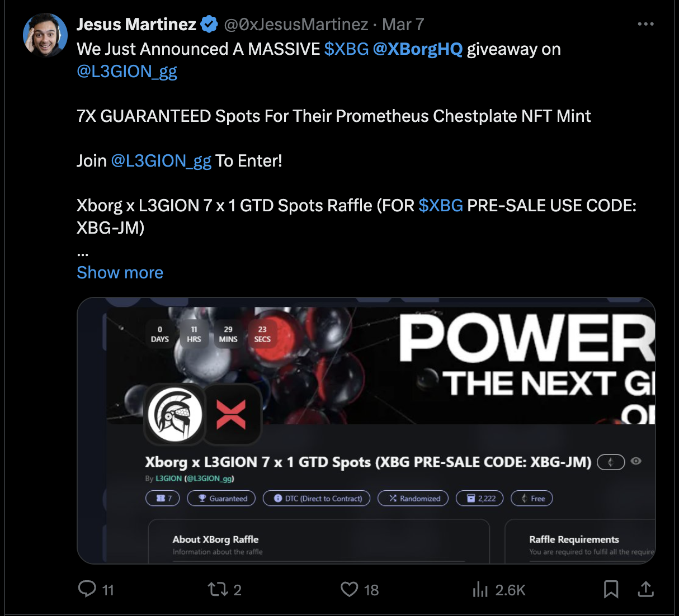The width and height of the screenshot is (679, 616).
Task: Like the tweet with the heart icon
Action: 350,589
